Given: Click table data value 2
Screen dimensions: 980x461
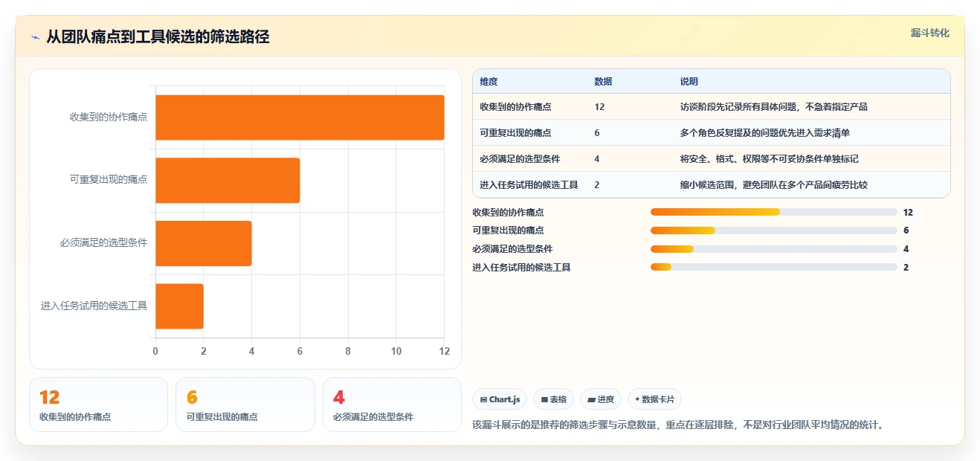Looking at the screenshot, I should tap(597, 185).
